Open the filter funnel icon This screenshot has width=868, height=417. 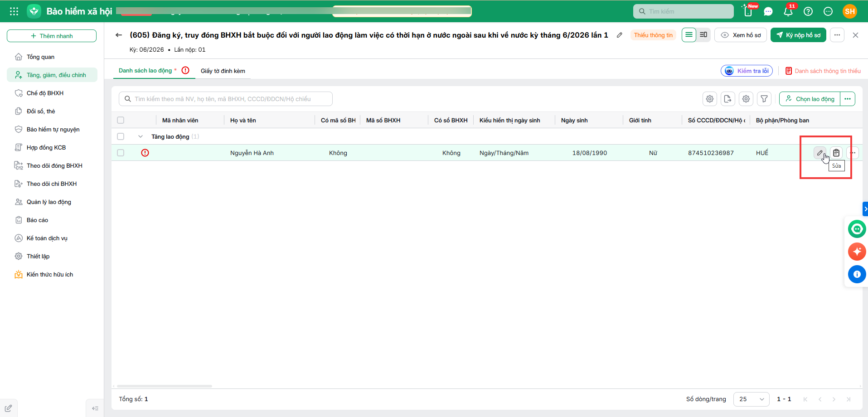(x=764, y=99)
